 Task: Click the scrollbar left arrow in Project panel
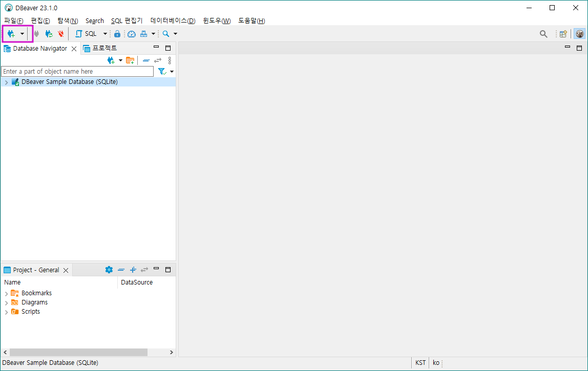pyautogui.click(x=5, y=352)
